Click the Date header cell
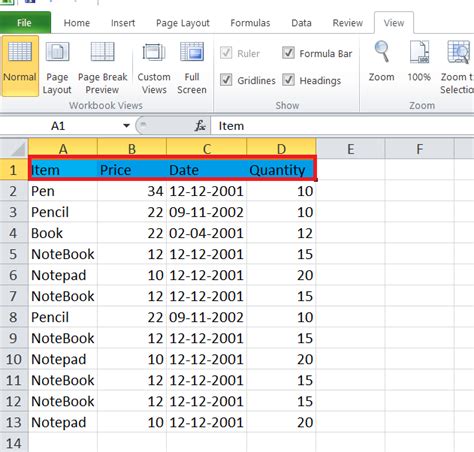Screen dimensions: 474x452 point(207,170)
